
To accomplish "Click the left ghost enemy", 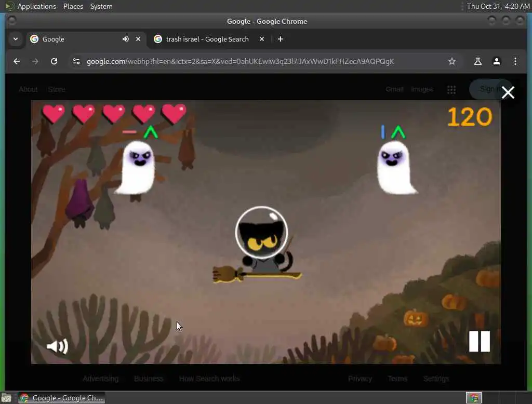I will [137, 169].
